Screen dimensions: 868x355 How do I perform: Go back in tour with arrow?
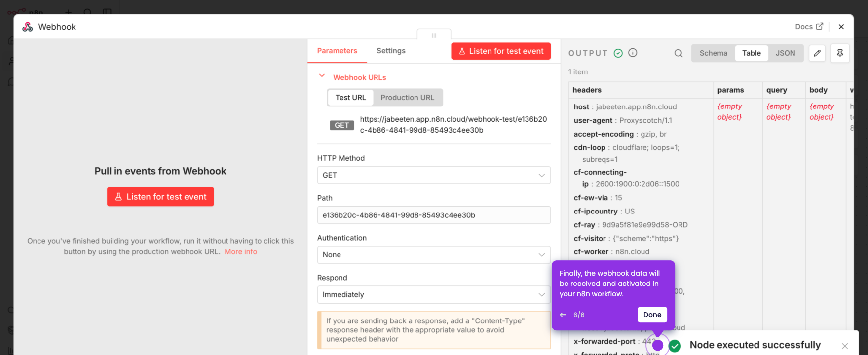coord(563,315)
